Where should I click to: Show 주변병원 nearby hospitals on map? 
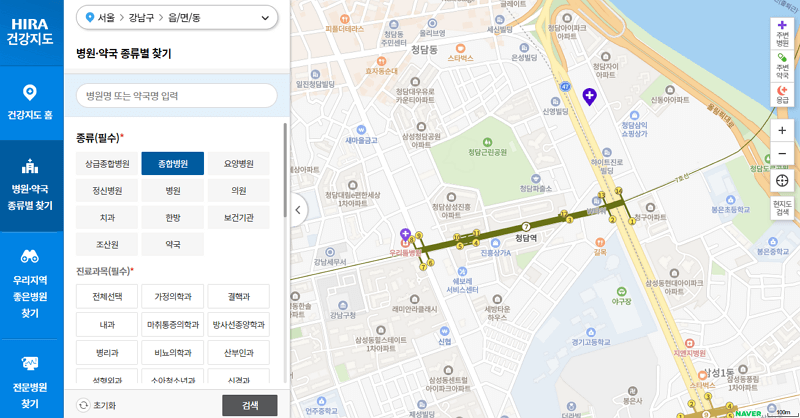[782, 33]
